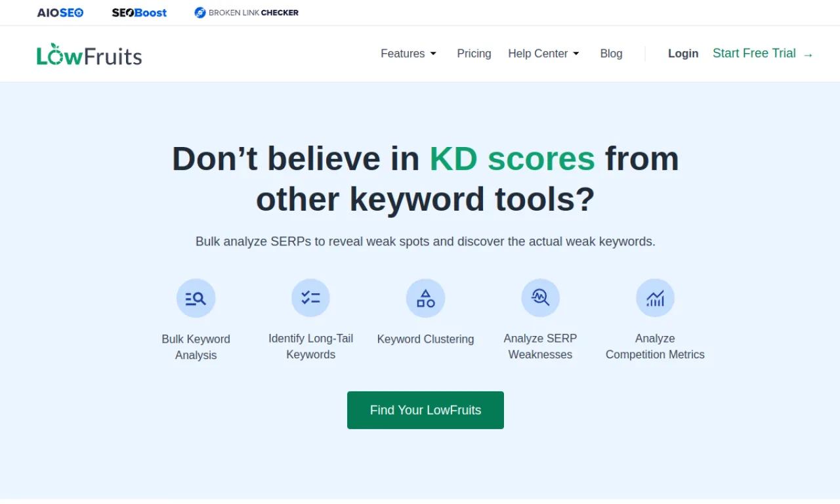Click the Analyze SERP Weaknesses icon
The height and width of the screenshot is (504, 840).
[540, 298]
